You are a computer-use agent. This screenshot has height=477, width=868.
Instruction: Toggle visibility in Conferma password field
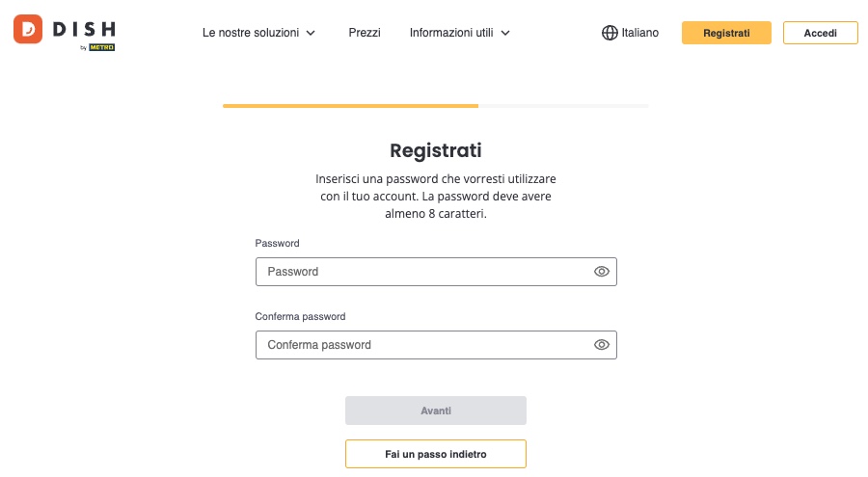(601, 345)
